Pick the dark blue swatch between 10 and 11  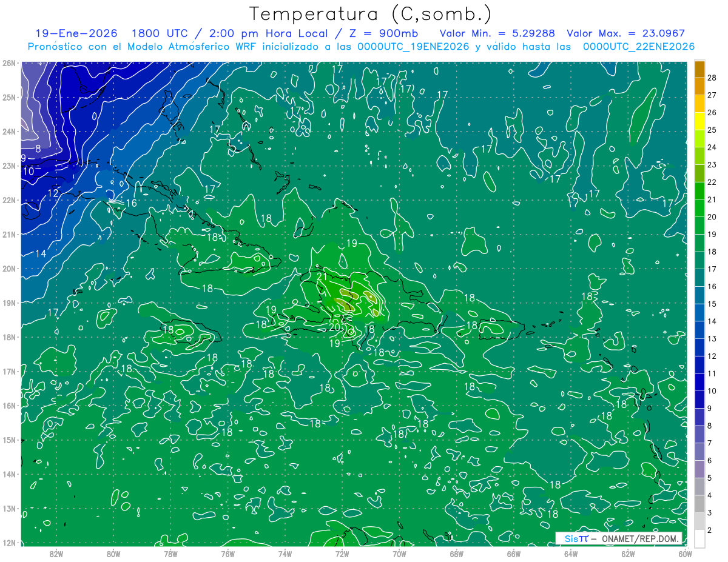pyautogui.click(x=699, y=382)
